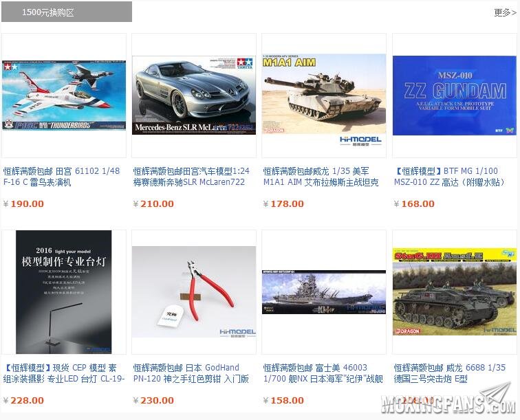Image resolution: width=520 pixels, height=420 pixels.
Task: Open the 威龙 1/35 M1A1 AIM title link
Action: pos(321,177)
